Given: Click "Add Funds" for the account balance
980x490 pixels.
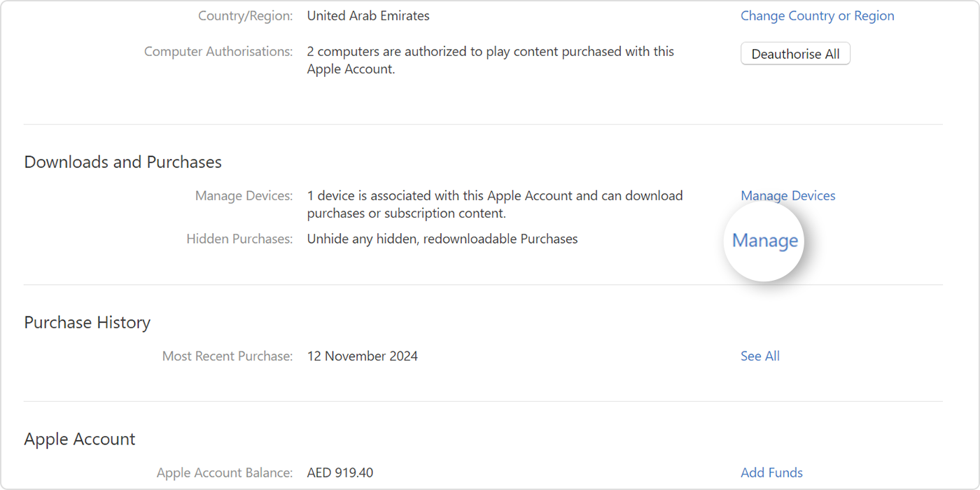Looking at the screenshot, I should click(x=771, y=472).
